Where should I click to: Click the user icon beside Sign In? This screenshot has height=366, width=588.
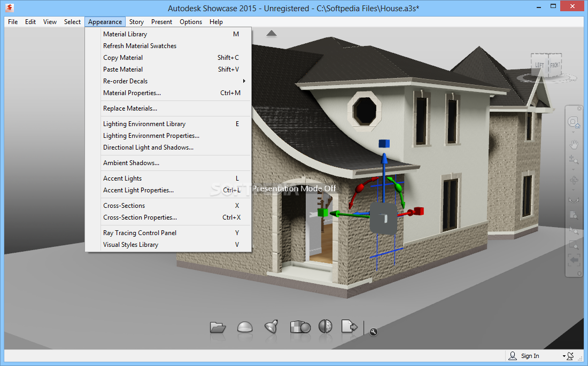[512, 355]
